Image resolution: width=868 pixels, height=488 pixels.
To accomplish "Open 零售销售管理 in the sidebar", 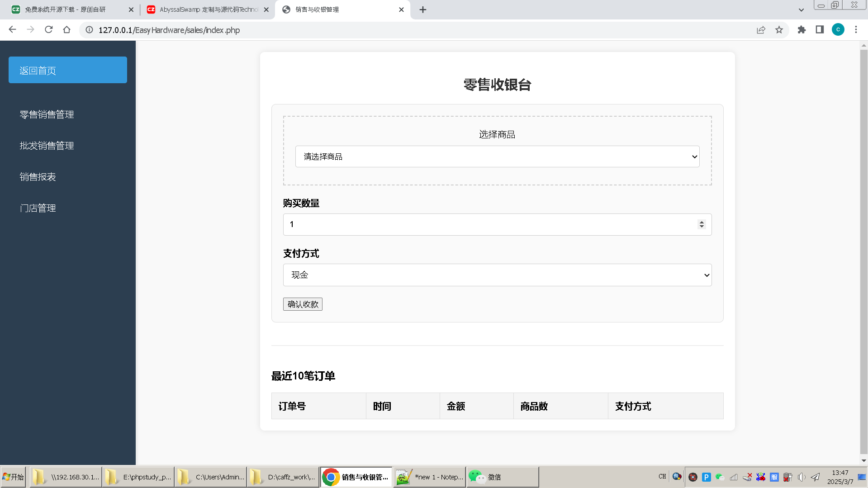I will 47,114.
